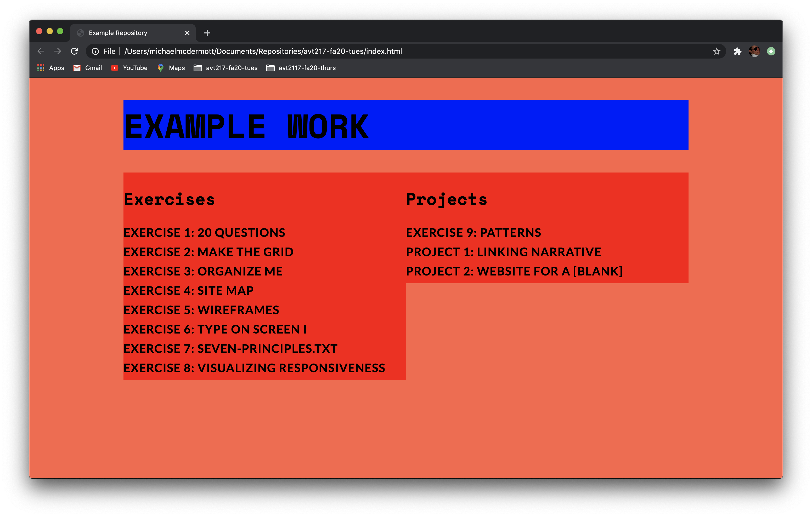Click the forward navigation arrow
This screenshot has height=517, width=812.
tap(57, 51)
